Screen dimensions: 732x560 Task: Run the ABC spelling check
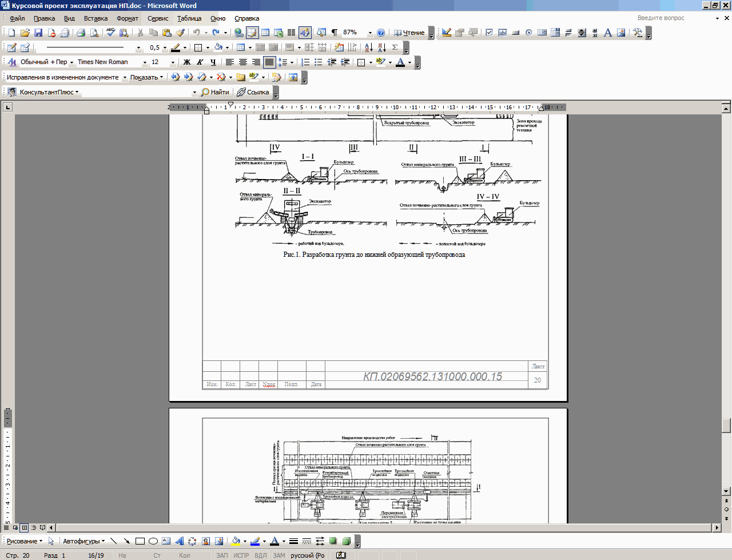click(x=110, y=33)
